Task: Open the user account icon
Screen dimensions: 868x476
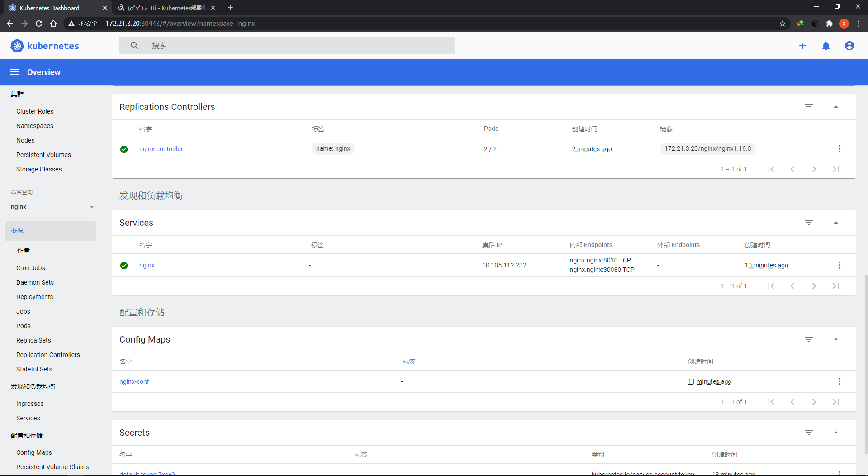Action: click(x=849, y=46)
